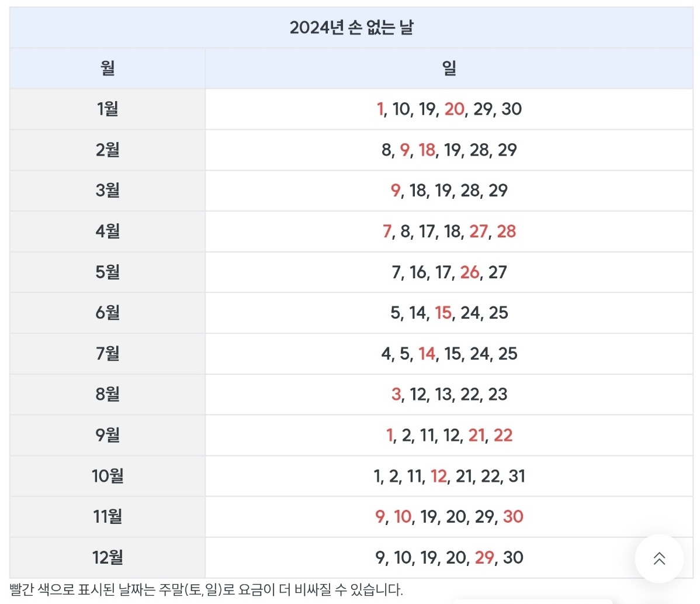This screenshot has width=700, height=604.
Task: Click the red date 29 in December row
Action: point(485,557)
